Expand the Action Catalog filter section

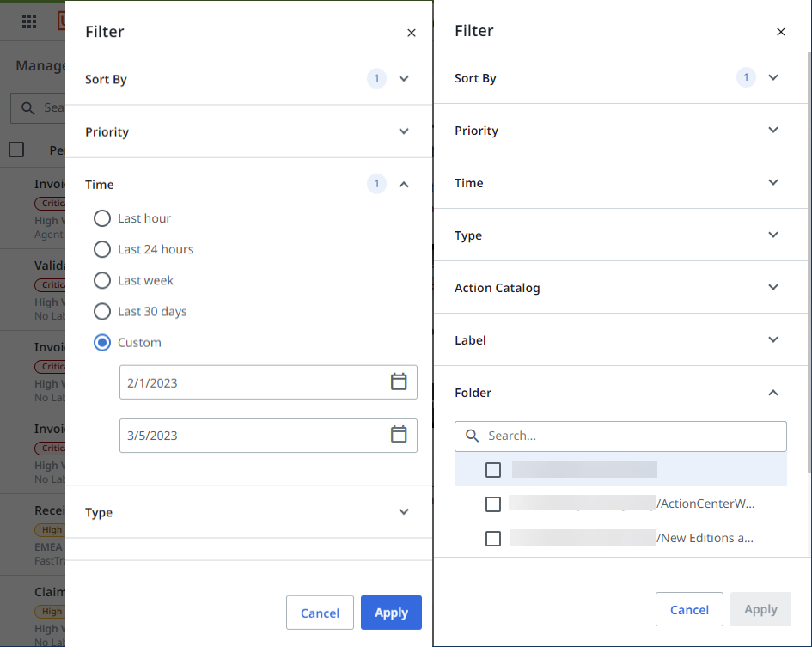point(772,288)
